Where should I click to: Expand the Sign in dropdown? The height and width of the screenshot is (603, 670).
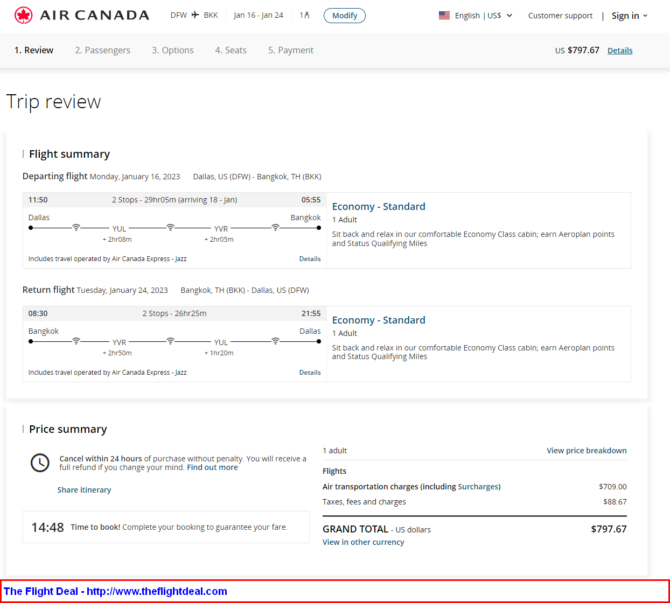click(629, 16)
